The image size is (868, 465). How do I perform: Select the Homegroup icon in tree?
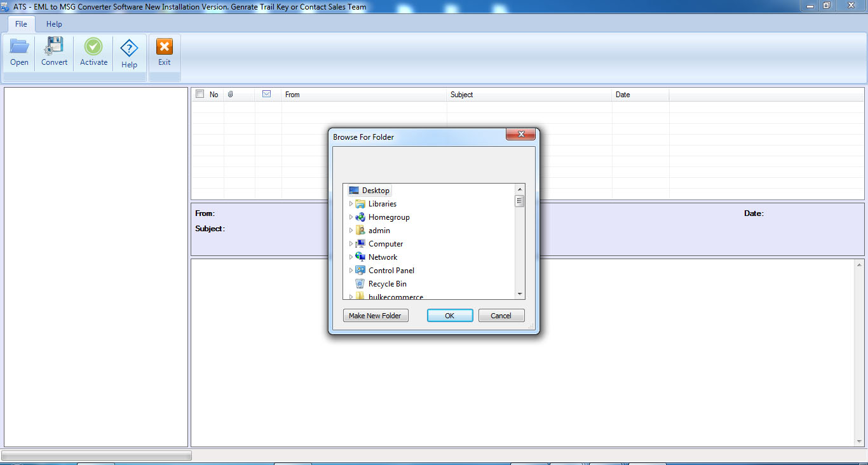(x=360, y=217)
